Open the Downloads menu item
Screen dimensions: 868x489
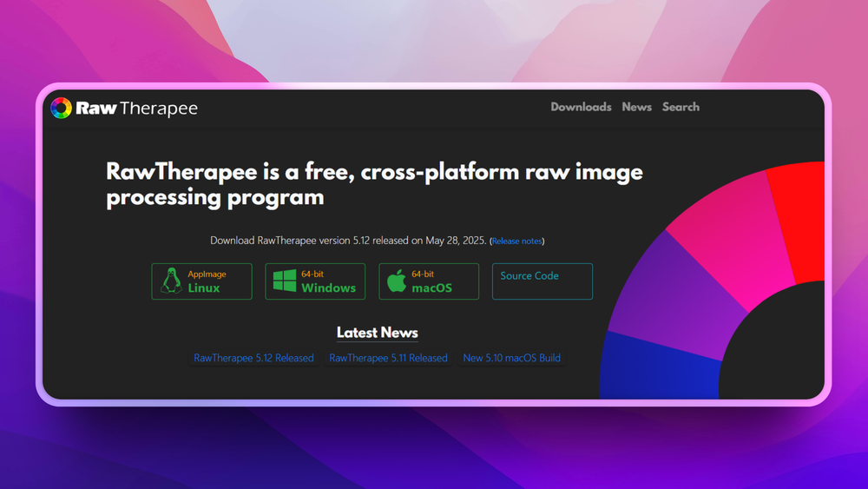[581, 107]
